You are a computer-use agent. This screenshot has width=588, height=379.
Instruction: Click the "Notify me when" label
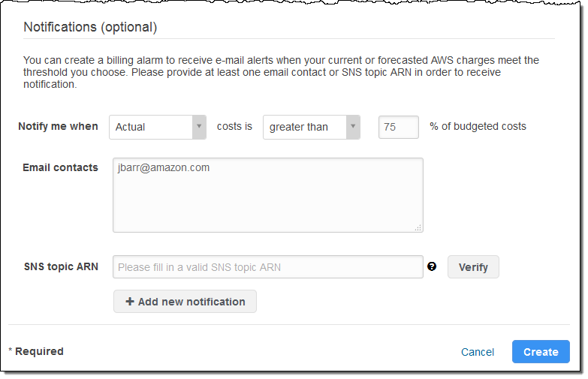pyautogui.click(x=59, y=126)
